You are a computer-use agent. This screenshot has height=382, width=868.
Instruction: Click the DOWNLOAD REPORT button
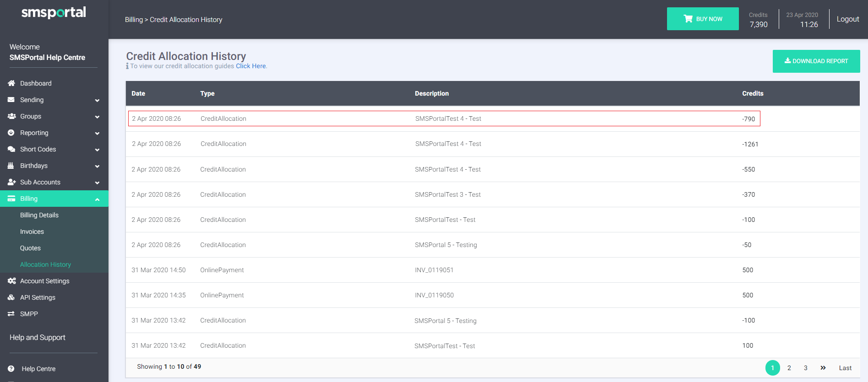[816, 61]
